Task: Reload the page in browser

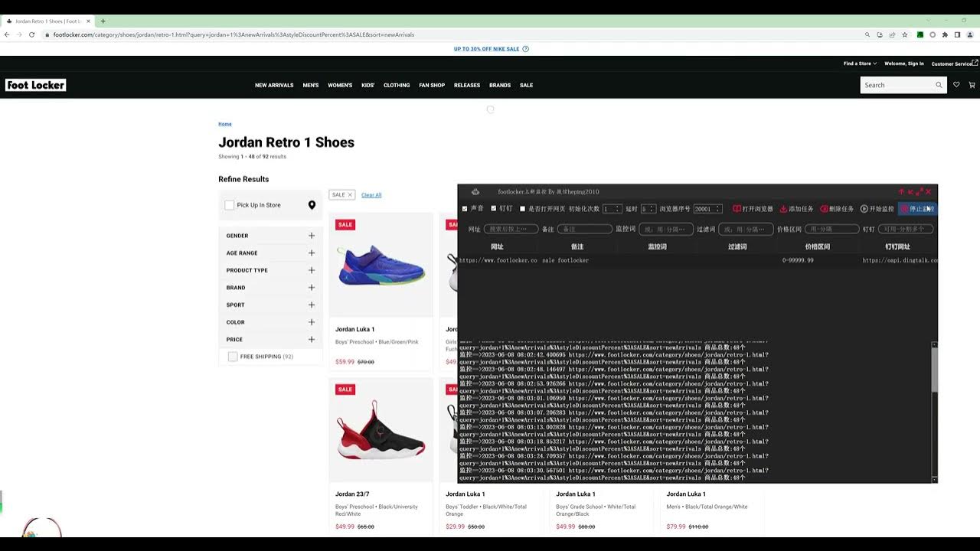Action: tap(31, 34)
